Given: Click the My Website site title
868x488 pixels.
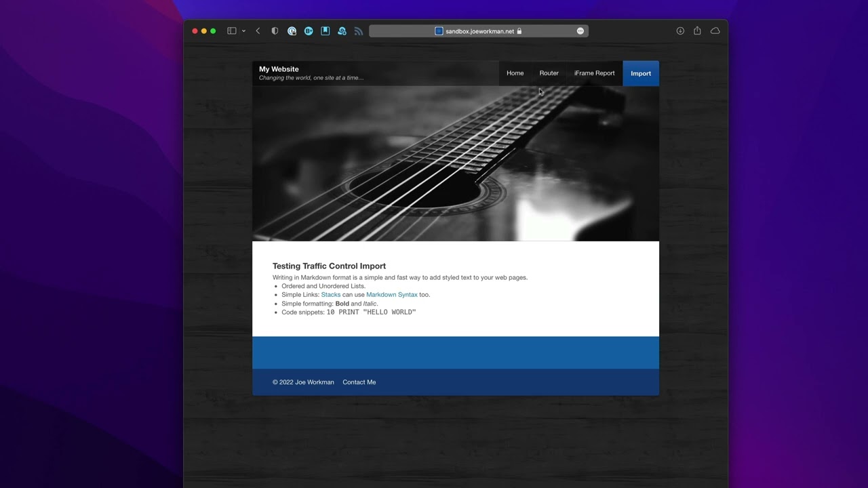Looking at the screenshot, I should tap(279, 69).
